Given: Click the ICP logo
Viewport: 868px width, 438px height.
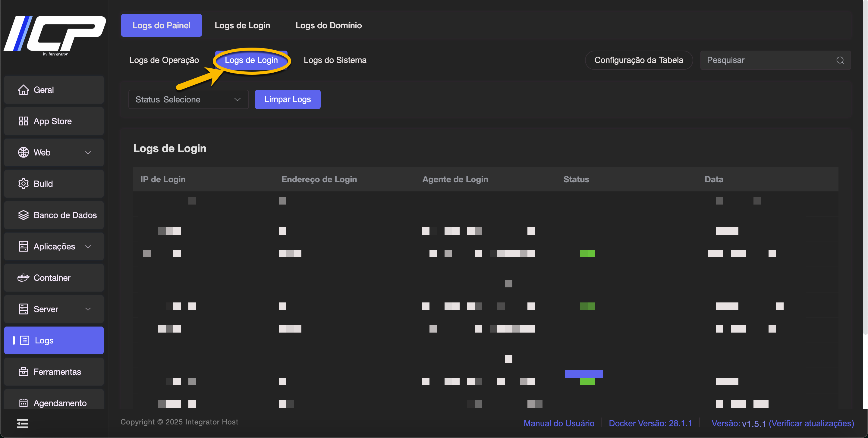Looking at the screenshot, I should click(55, 35).
